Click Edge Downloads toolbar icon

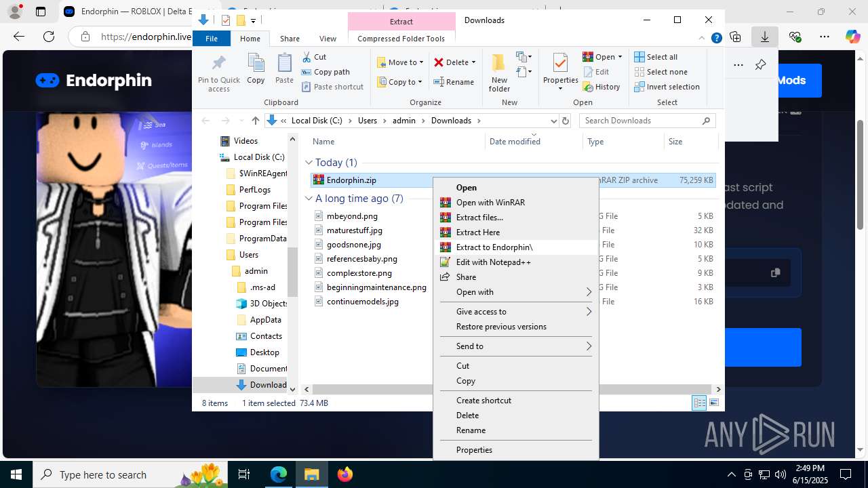[764, 37]
